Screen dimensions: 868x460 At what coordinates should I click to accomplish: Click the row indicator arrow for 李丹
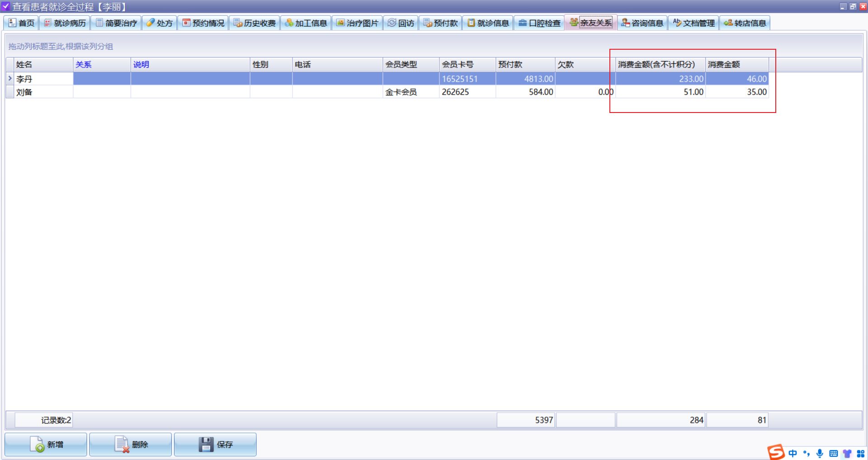point(9,79)
